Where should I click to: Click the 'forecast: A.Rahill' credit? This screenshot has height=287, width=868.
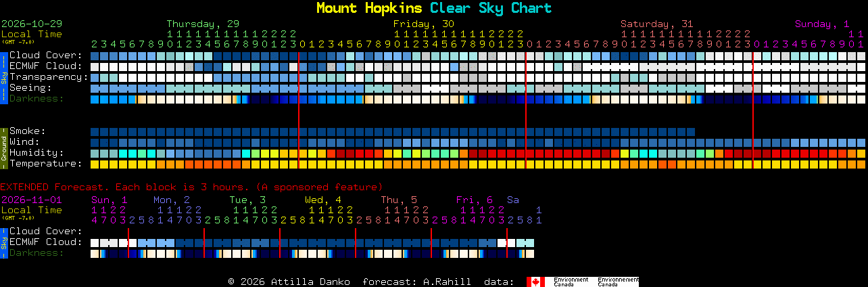tap(416, 282)
